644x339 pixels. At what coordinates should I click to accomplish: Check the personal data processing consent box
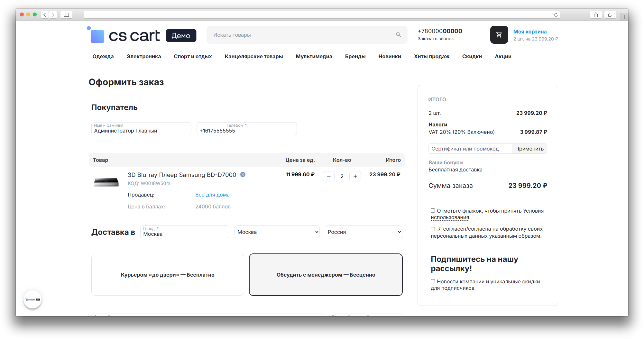[433, 229]
